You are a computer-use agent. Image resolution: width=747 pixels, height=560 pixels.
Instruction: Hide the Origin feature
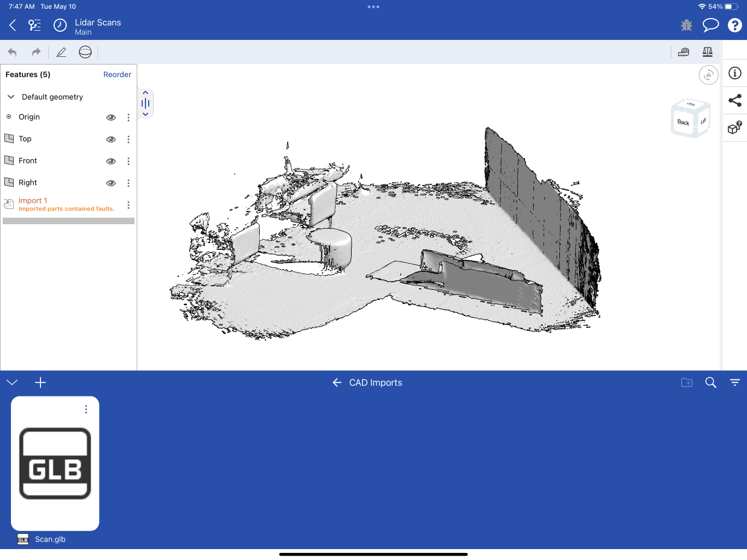111,118
